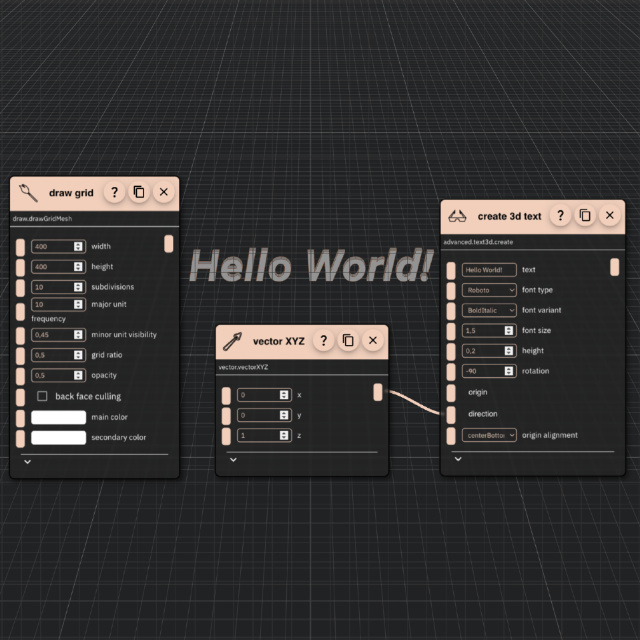The height and width of the screenshot is (640, 640).
Task: Click the vector XYZ output connector
Action: [x=378, y=392]
